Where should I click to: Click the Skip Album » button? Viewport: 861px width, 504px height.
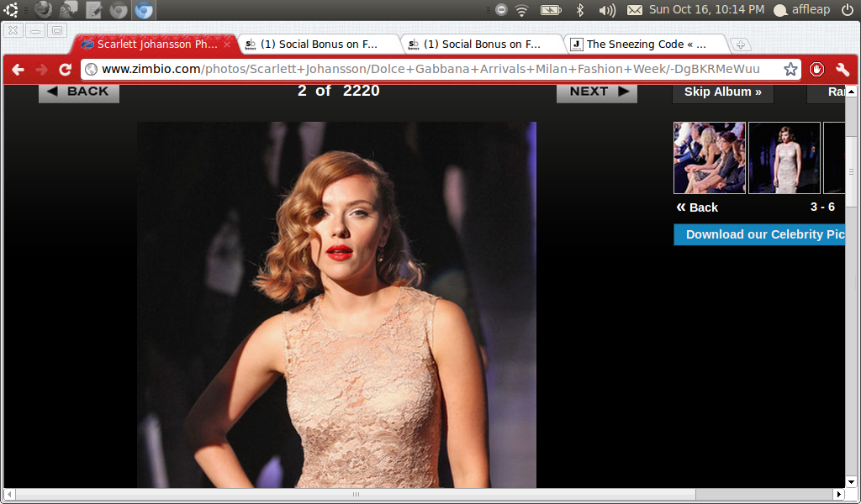pyautogui.click(x=722, y=92)
